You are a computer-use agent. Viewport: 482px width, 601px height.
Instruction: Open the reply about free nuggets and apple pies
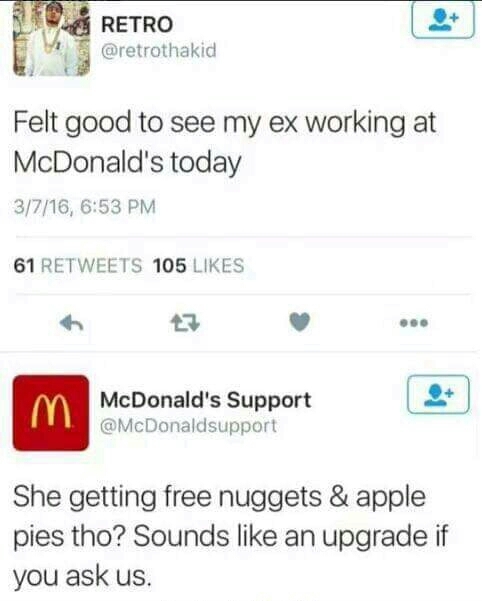tap(230, 537)
